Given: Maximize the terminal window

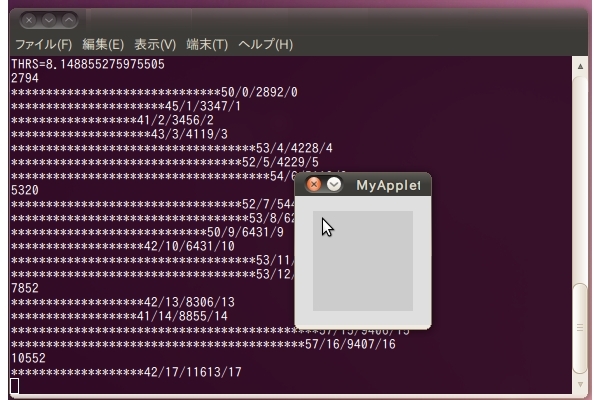Looking at the screenshot, I should 68,19.
